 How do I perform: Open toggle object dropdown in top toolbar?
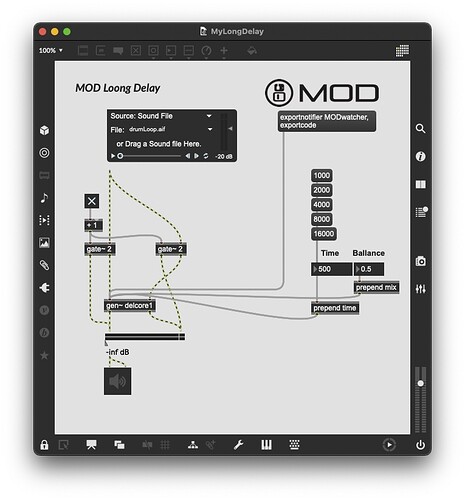[x=136, y=51]
